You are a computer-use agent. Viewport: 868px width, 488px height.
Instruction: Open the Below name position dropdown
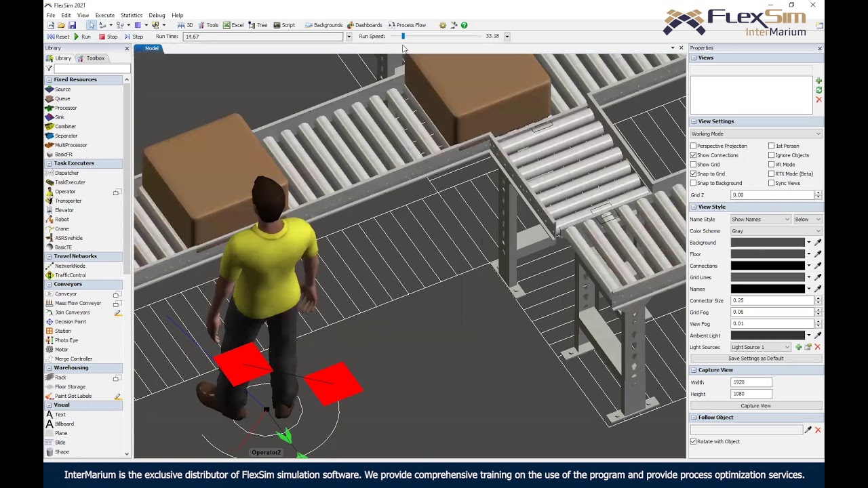pyautogui.click(x=808, y=220)
